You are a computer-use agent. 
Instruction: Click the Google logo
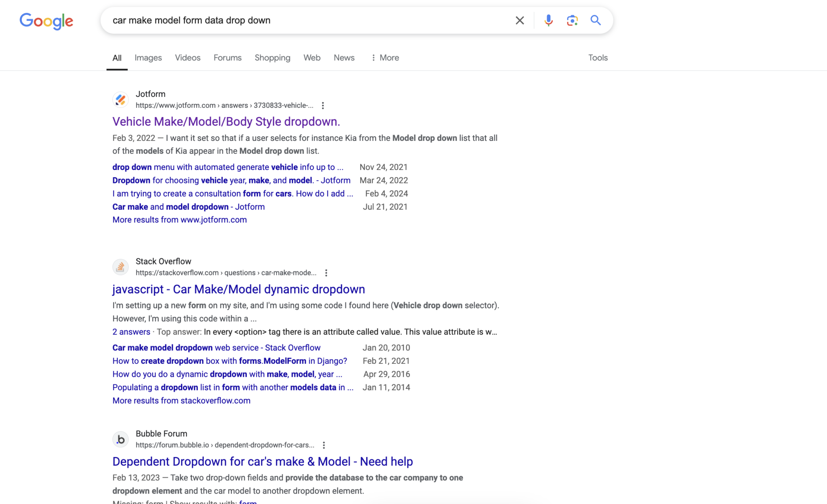46,21
